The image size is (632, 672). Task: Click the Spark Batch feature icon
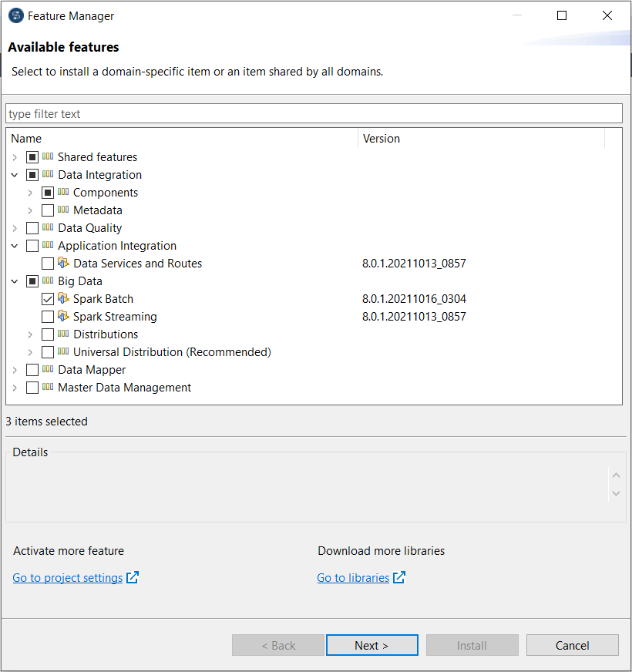[64, 299]
